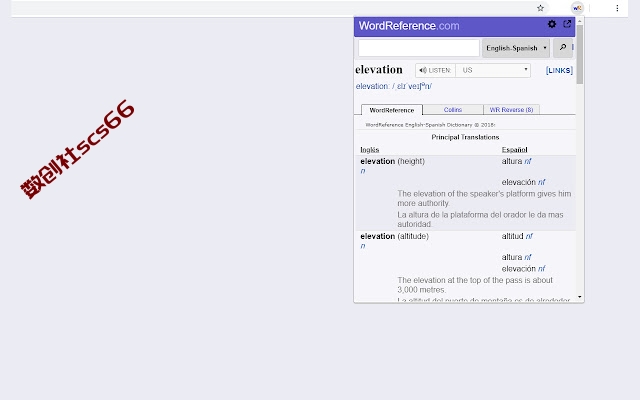640x400 pixels.
Task: Switch to the Collins tab
Action: [453, 110]
